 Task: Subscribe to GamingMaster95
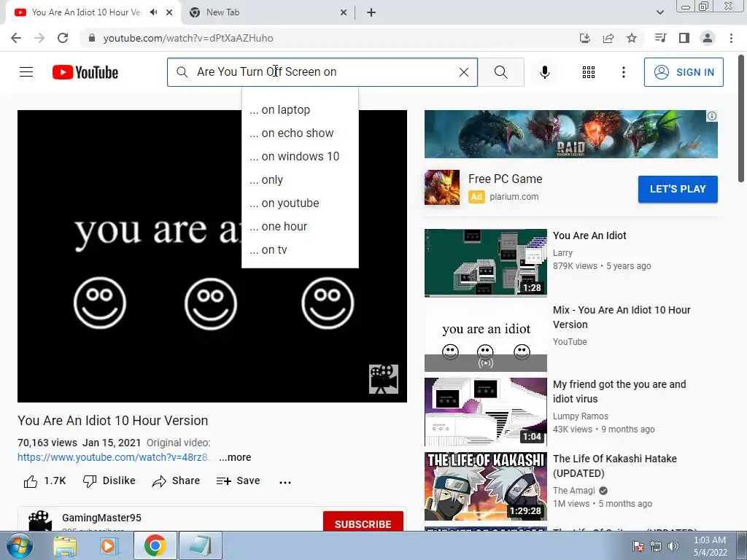[x=363, y=522]
